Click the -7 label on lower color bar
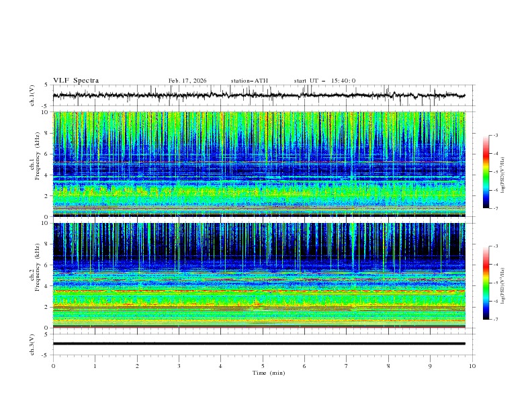532x411 pixels. (x=495, y=320)
